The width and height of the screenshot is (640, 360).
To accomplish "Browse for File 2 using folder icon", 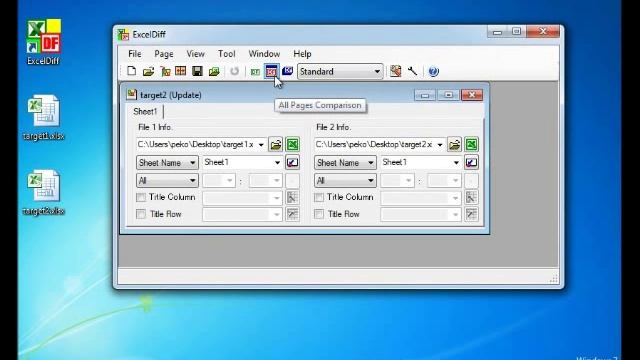I will pyautogui.click(x=454, y=144).
